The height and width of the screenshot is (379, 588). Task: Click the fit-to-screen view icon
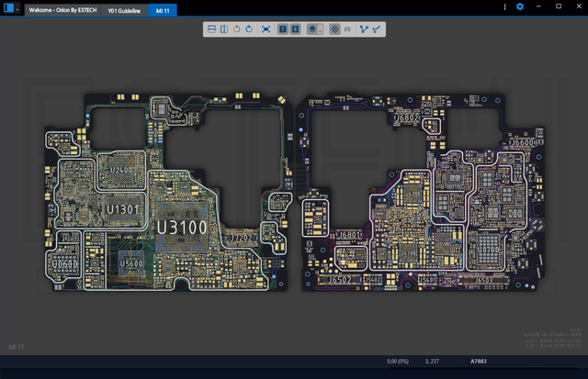[266, 29]
